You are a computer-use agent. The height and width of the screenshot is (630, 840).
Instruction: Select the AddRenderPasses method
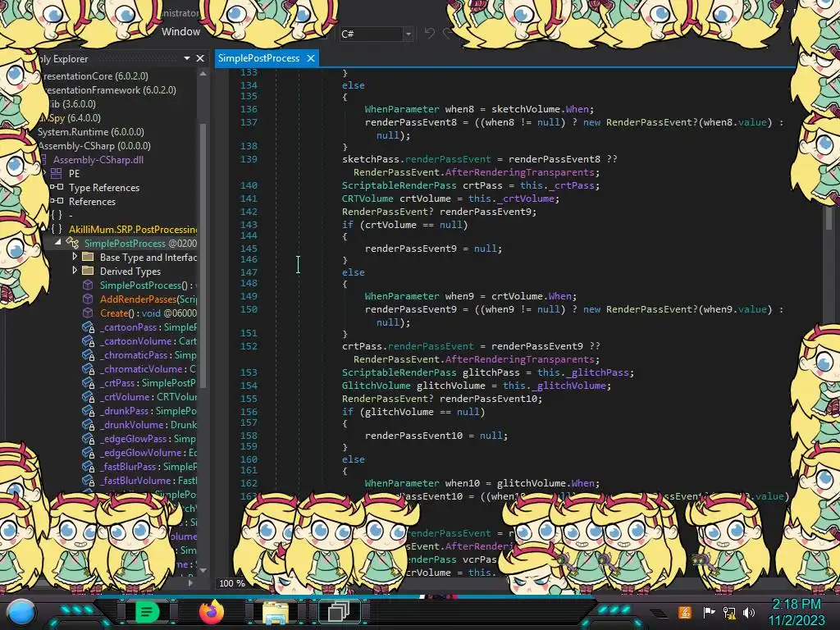[x=148, y=299]
